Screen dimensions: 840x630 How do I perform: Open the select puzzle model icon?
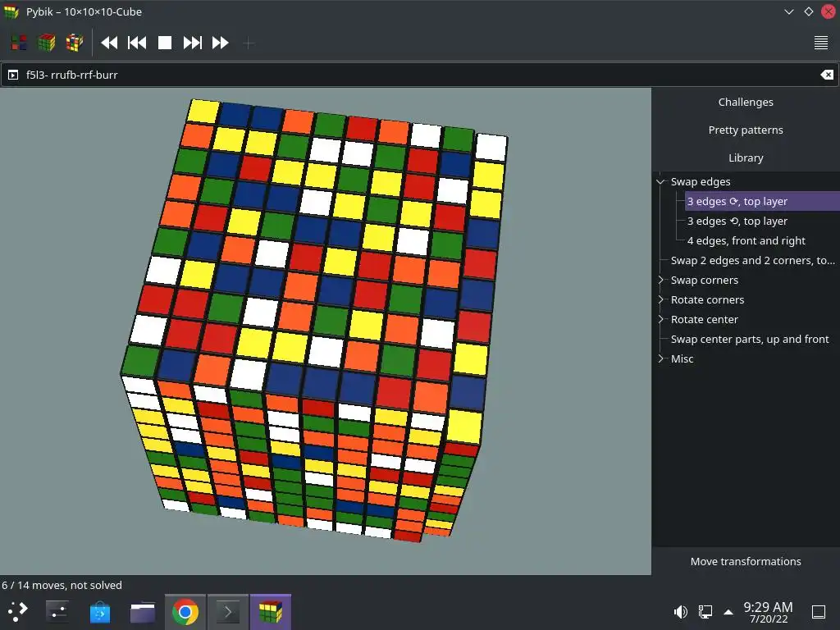(x=19, y=43)
